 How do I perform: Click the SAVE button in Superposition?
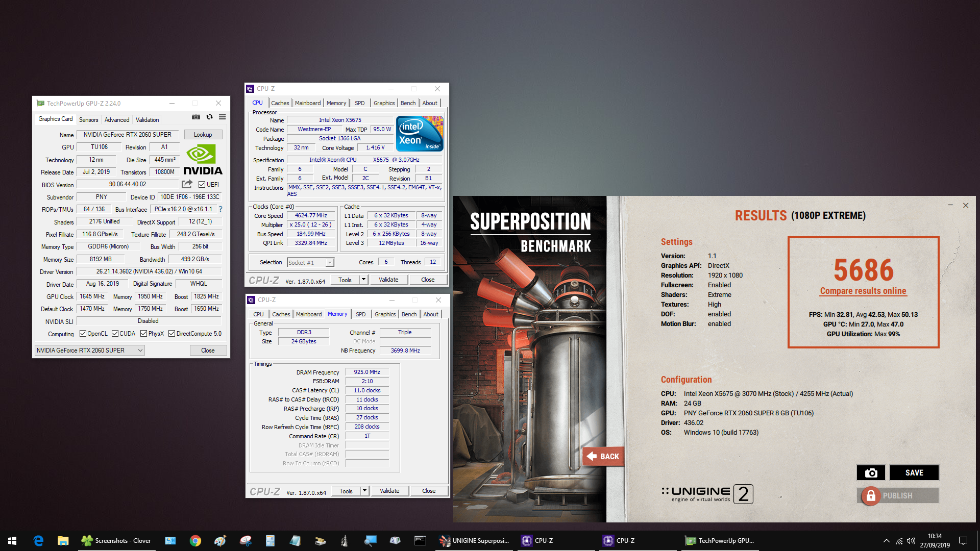click(x=914, y=473)
